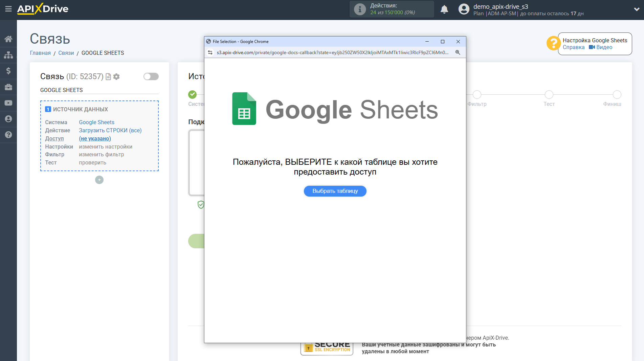Go to Главная breadcrumb link
The width and height of the screenshot is (644, 361).
click(40, 53)
